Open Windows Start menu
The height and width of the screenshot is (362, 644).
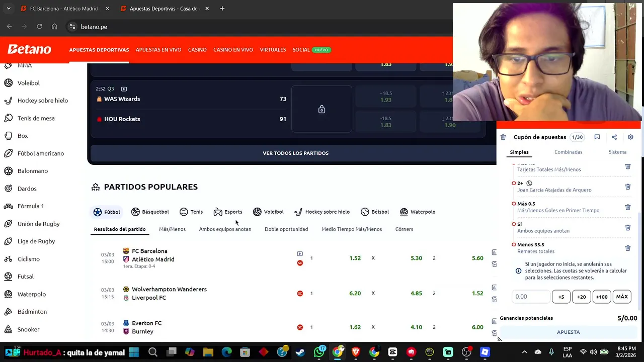tap(134, 352)
